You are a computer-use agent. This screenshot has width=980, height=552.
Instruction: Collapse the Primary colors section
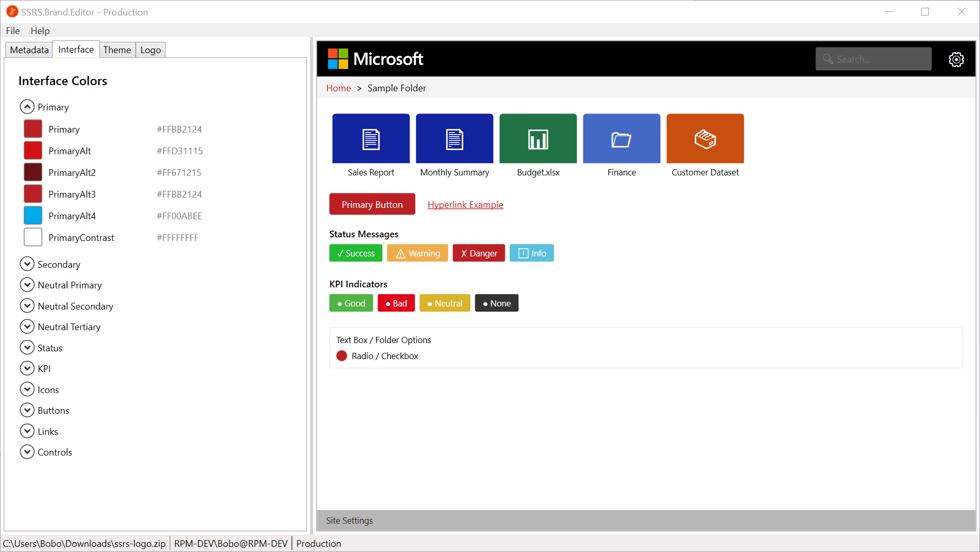point(27,107)
